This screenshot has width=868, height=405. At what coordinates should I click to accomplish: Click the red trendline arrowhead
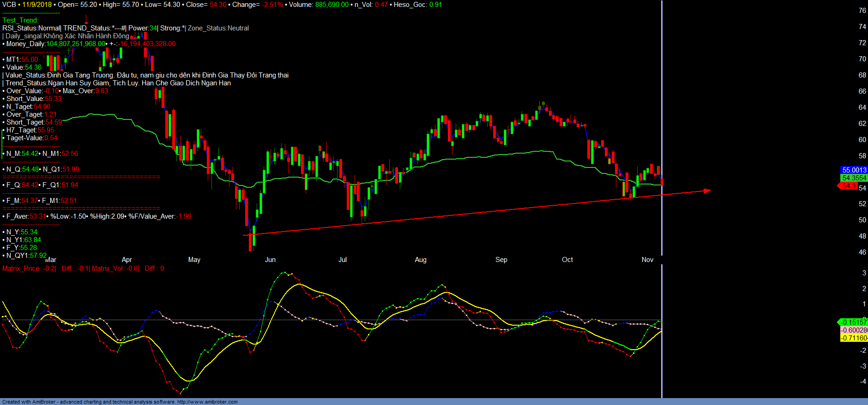706,191
